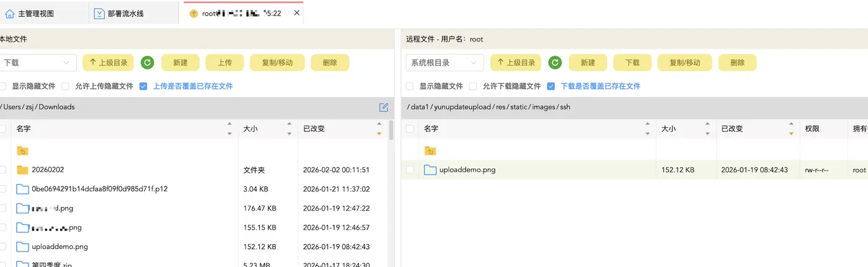Click local 复制/移动 button
Image resolution: width=868 pixels, height=267 pixels.
pyautogui.click(x=277, y=63)
